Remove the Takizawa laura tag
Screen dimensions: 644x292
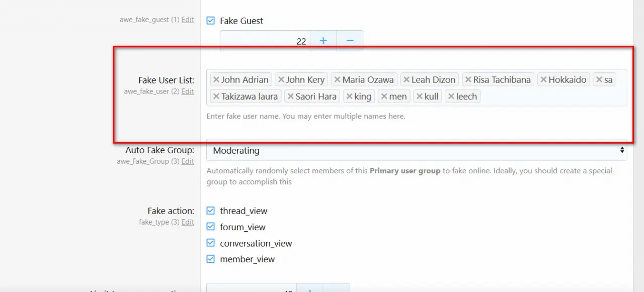click(x=216, y=96)
